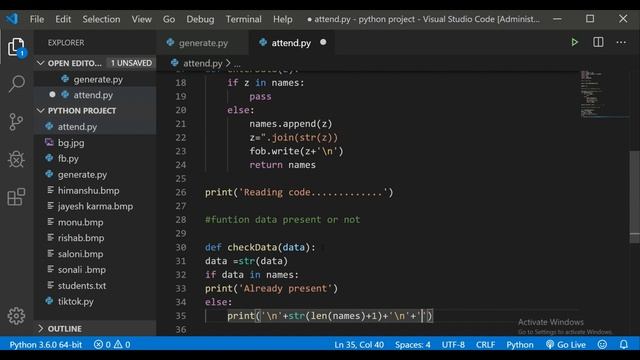Viewport: 640px width, 360px height.
Task: Open jayesh karma.bmp file
Action: [95, 206]
